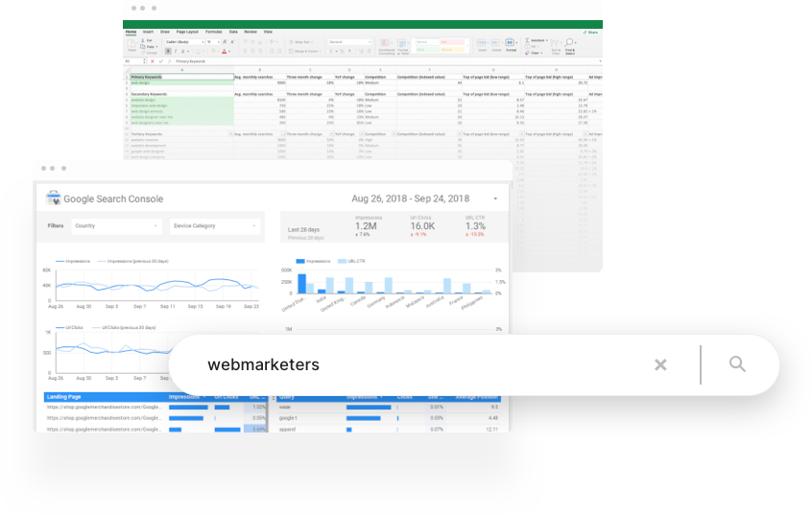Click the Find & Select icon
This screenshot has width=812, height=515.
(569, 45)
